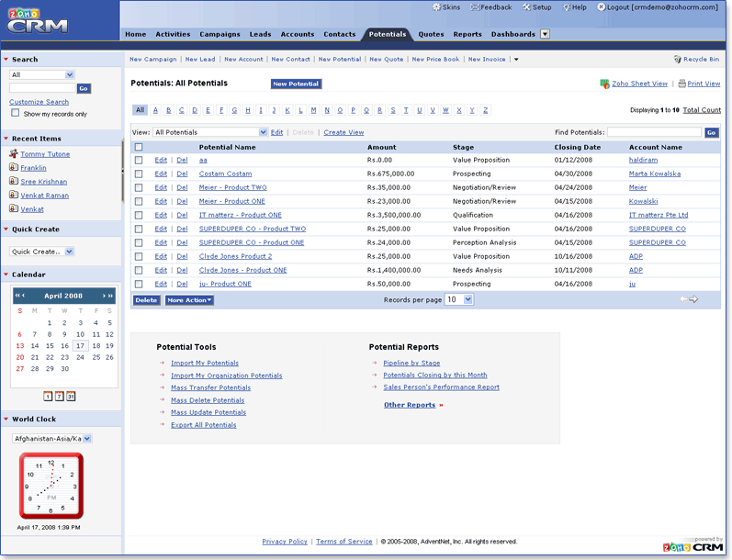
Task: Open the Skins icon in top bar
Action: pos(435,7)
